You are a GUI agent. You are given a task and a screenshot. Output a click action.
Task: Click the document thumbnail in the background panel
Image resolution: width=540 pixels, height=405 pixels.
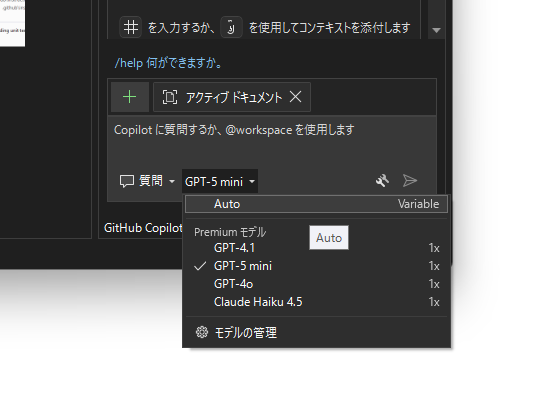12,23
